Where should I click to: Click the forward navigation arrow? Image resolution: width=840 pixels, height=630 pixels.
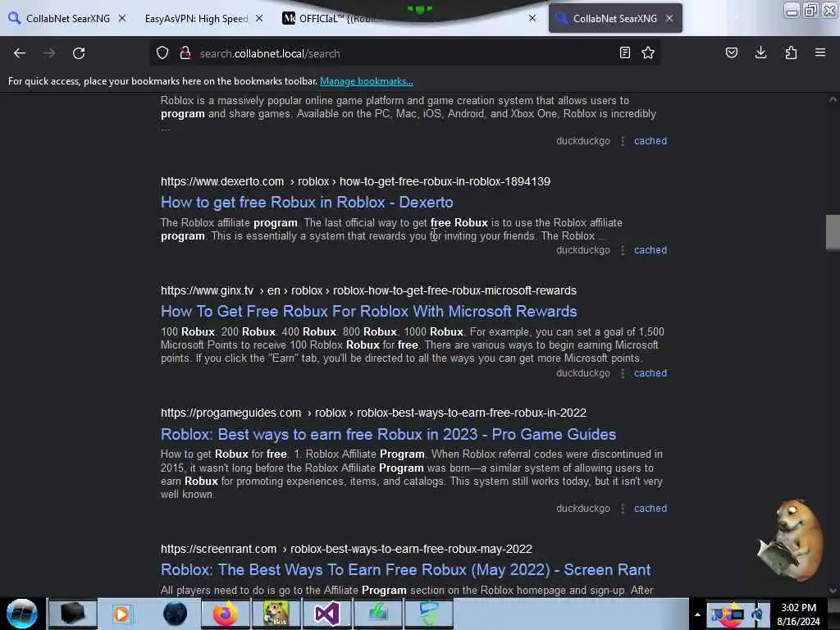[x=49, y=53]
